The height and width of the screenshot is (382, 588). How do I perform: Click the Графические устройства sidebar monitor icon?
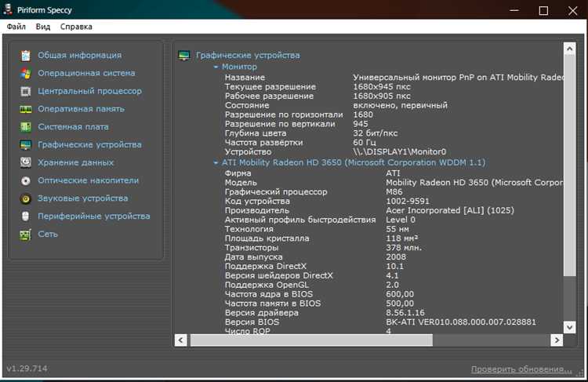[26, 145]
